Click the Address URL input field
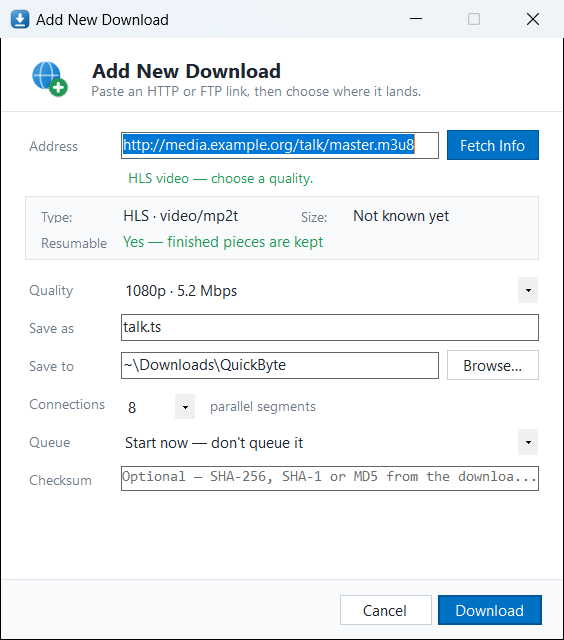The width and height of the screenshot is (564, 640). (280, 145)
